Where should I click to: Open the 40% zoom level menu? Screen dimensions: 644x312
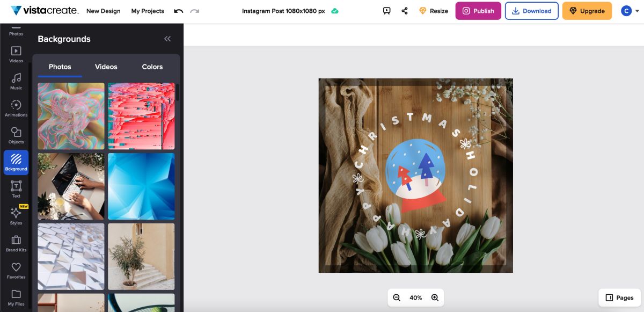tap(416, 298)
